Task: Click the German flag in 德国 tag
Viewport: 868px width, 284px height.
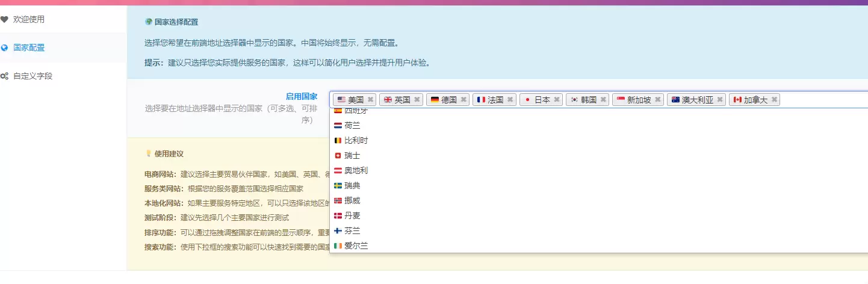Action: (x=435, y=100)
